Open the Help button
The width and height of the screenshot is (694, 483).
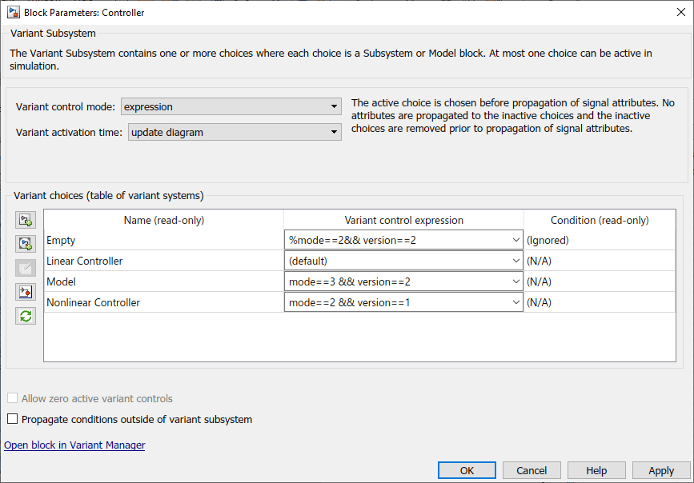pyautogui.click(x=596, y=470)
